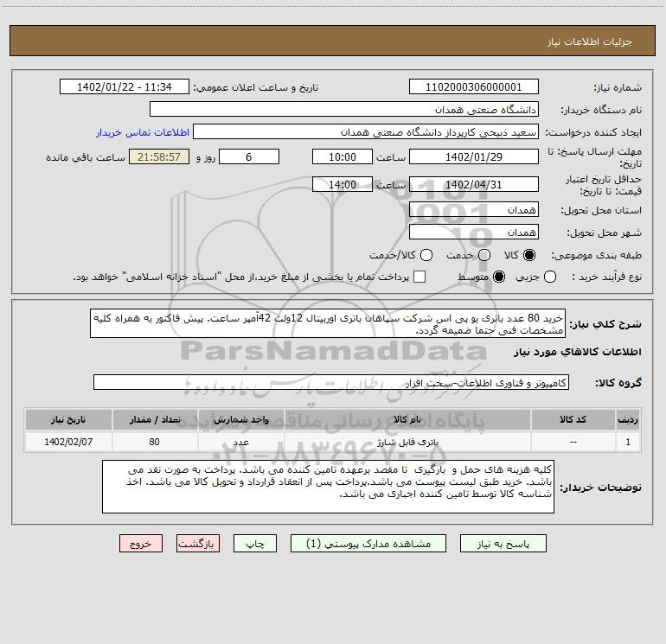Click the اطلاعات کالاهای مورد نیاز heading

(577, 352)
